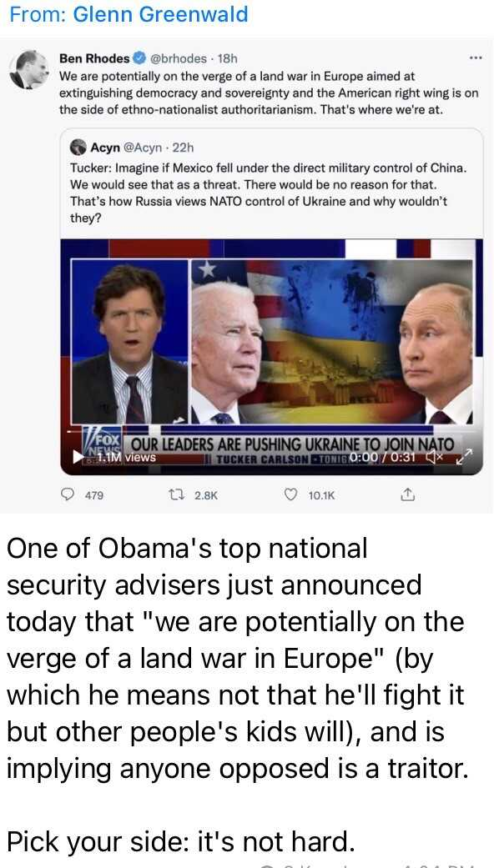Like the tweet with the heart icon
This screenshot has width=494, height=868.
click(x=290, y=495)
